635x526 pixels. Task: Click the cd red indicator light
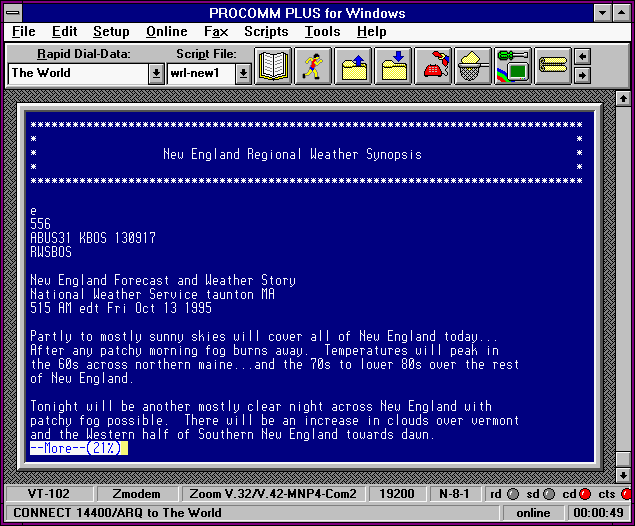coord(585,494)
